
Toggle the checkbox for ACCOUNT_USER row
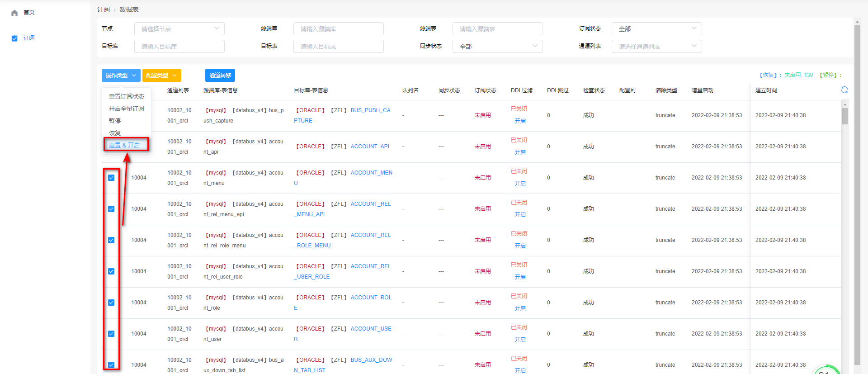coord(111,334)
